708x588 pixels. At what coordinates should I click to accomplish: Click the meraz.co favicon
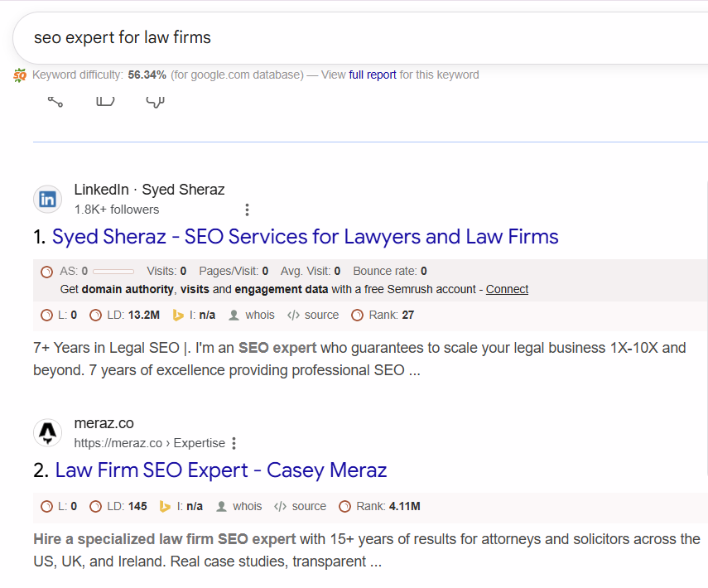pyautogui.click(x=47, y=432)
